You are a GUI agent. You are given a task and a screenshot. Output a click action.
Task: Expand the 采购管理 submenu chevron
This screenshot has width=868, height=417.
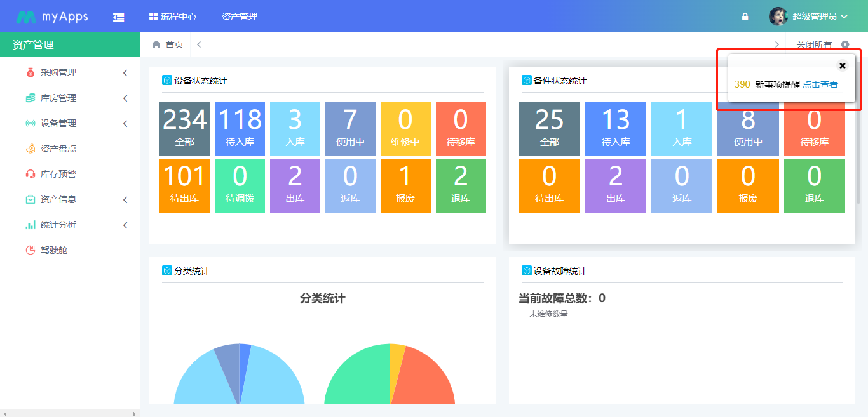pyautogui.click(x=125, y=73)
